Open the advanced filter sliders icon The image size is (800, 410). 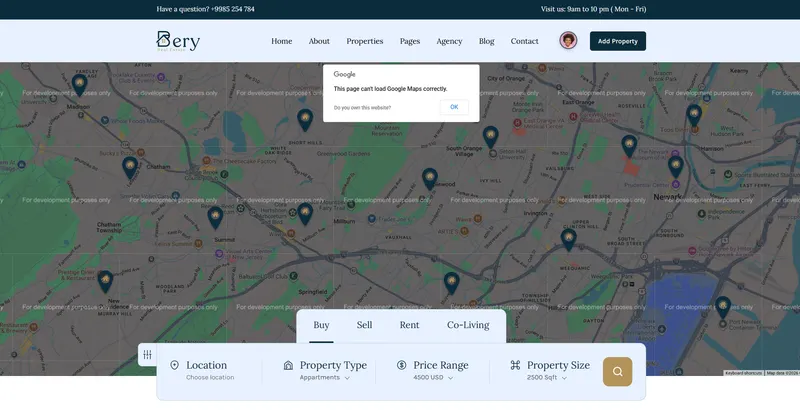tap(147, 354)
